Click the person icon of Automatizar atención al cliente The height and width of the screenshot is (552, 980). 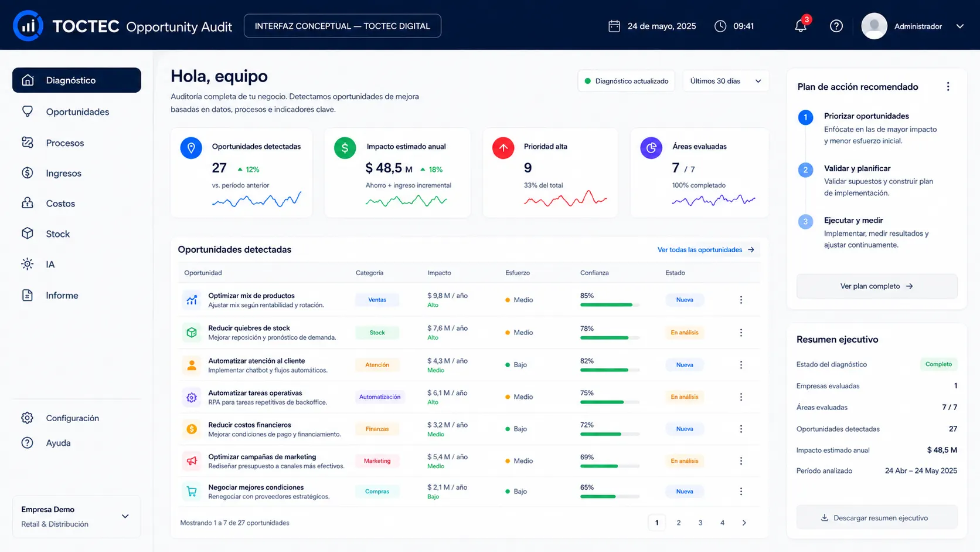click(192, 365)
